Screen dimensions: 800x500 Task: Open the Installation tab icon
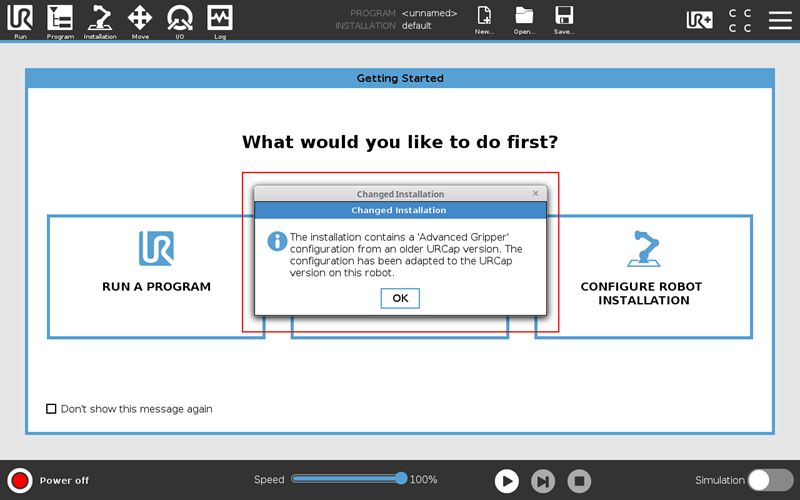pos(100,20)
